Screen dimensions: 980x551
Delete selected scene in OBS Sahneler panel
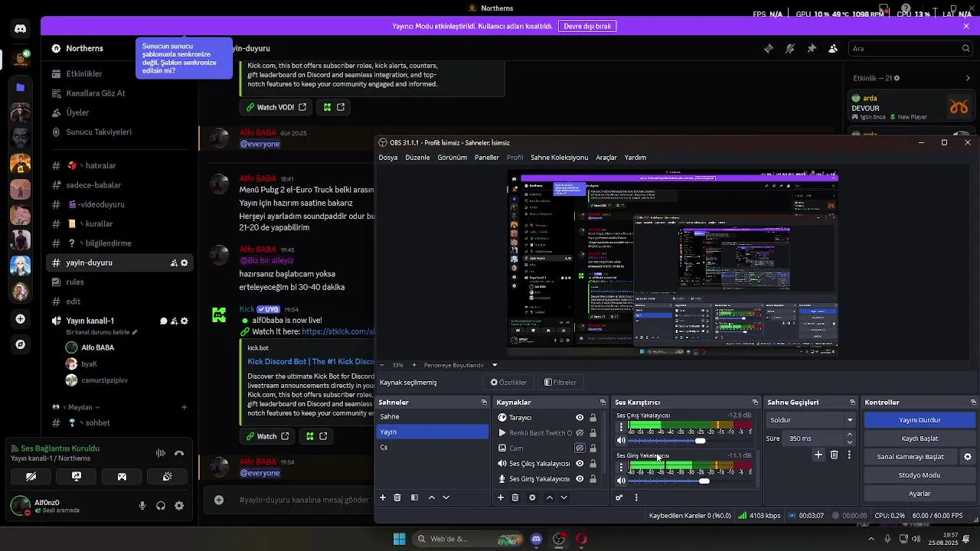(397, 497)
